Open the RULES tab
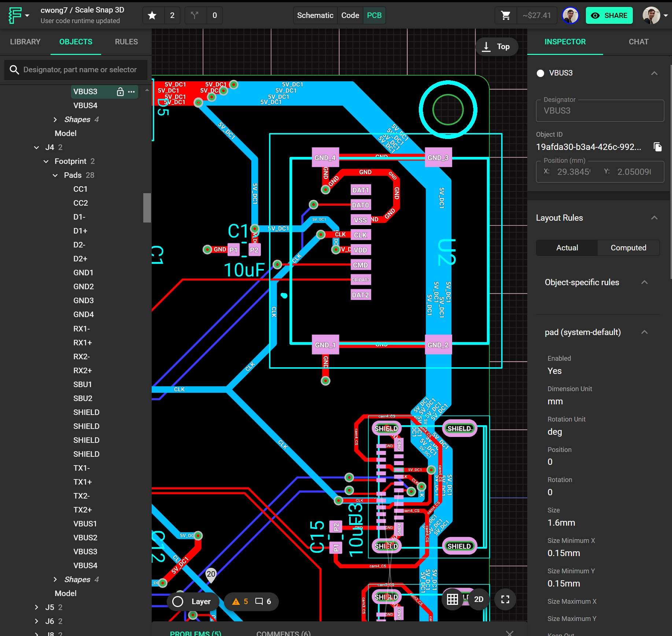This screenshot has width=672, height=636. pyautogui.click(x=126, y=42)
